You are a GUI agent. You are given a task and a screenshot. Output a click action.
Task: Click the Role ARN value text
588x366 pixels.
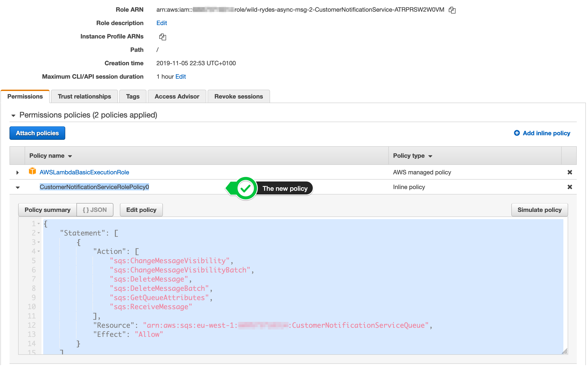tap(301, 10)
